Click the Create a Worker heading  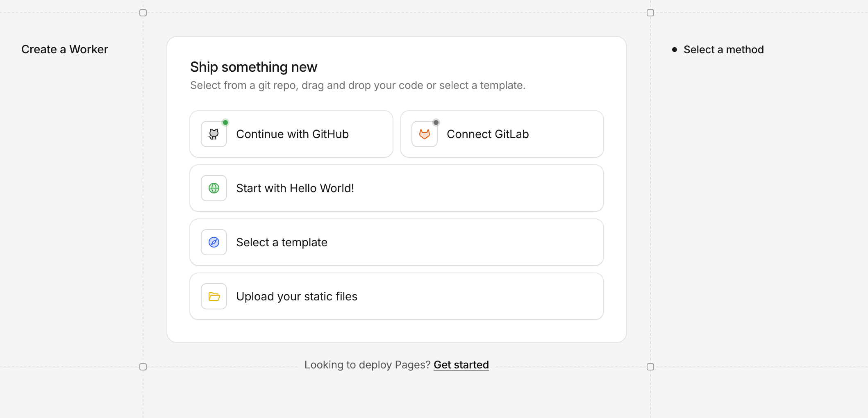[x=65, y=49]
